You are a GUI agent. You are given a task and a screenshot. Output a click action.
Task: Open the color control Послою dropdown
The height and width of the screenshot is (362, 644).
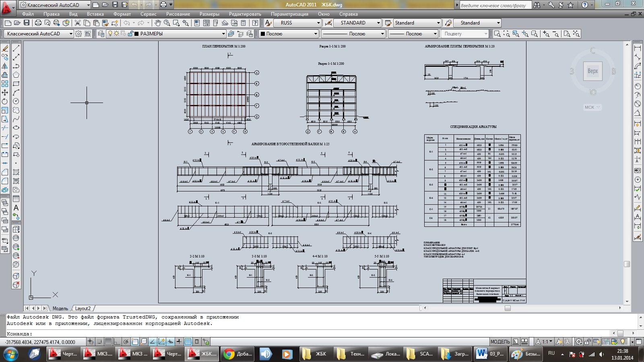[316, 34]
